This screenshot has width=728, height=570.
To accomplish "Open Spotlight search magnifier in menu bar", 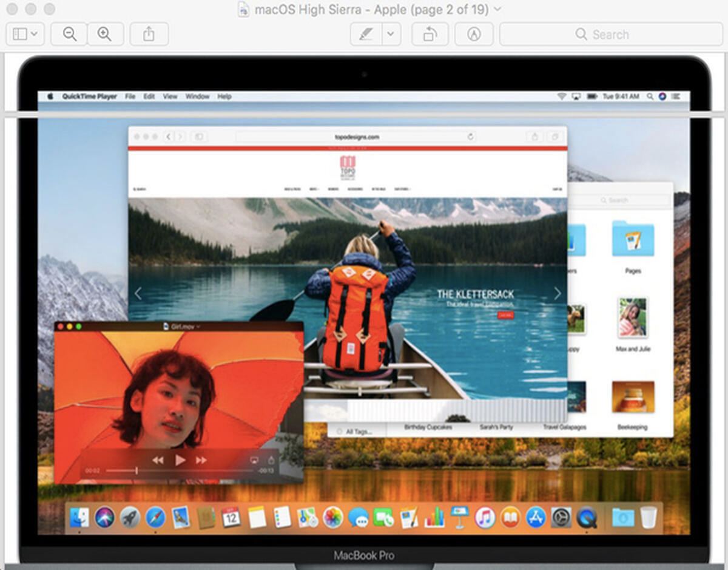I will click(x=650, y=97).
